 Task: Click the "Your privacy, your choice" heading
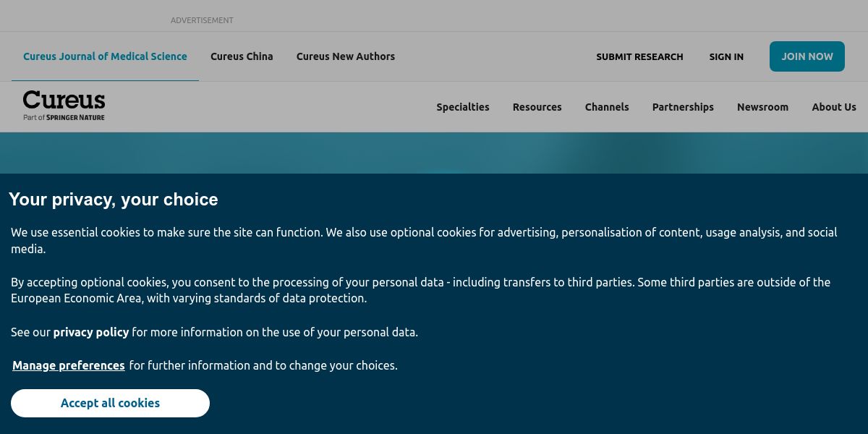[114, 200]
